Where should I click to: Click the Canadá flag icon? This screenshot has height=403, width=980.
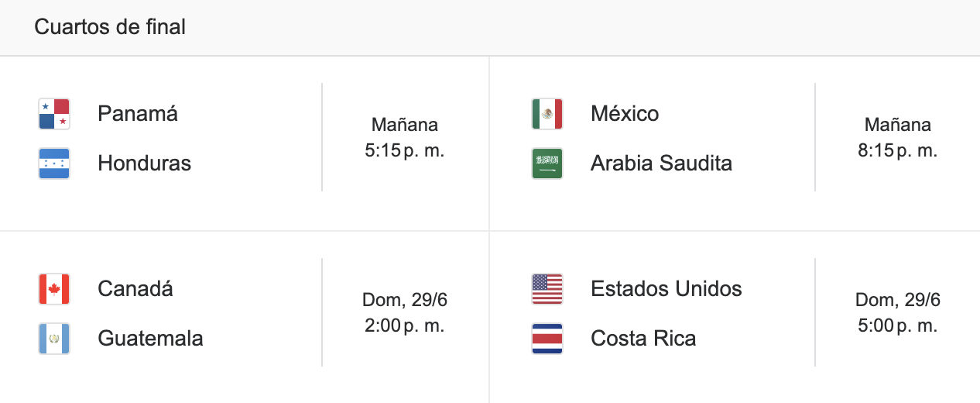54,289
